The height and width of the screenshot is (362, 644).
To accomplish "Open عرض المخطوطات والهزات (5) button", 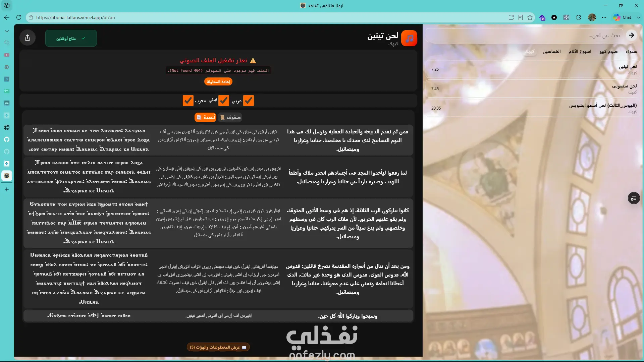I will pyautogui.click(x=218, y=347).
